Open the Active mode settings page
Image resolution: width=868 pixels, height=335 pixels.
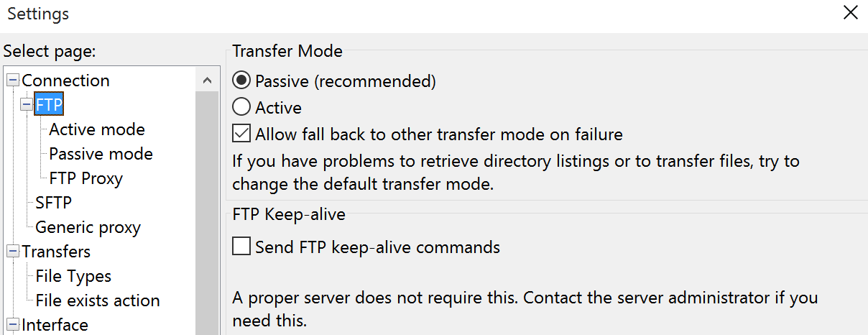97,129
